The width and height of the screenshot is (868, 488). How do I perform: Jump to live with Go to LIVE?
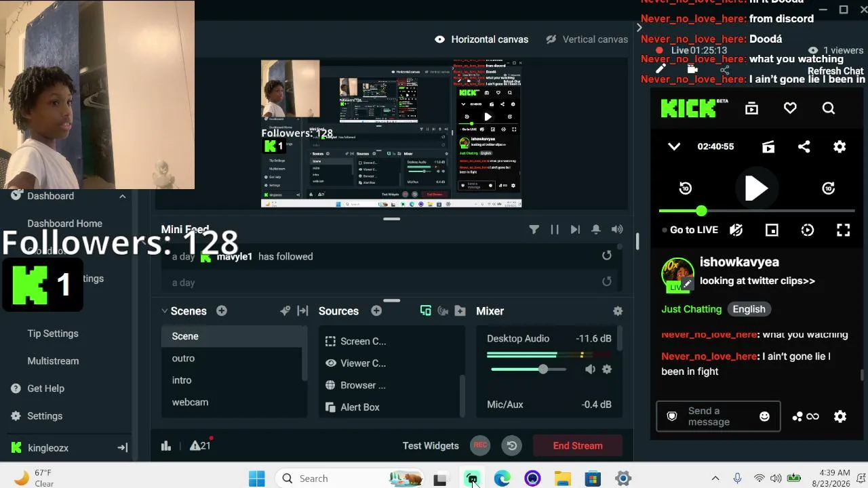click(691, 230)
